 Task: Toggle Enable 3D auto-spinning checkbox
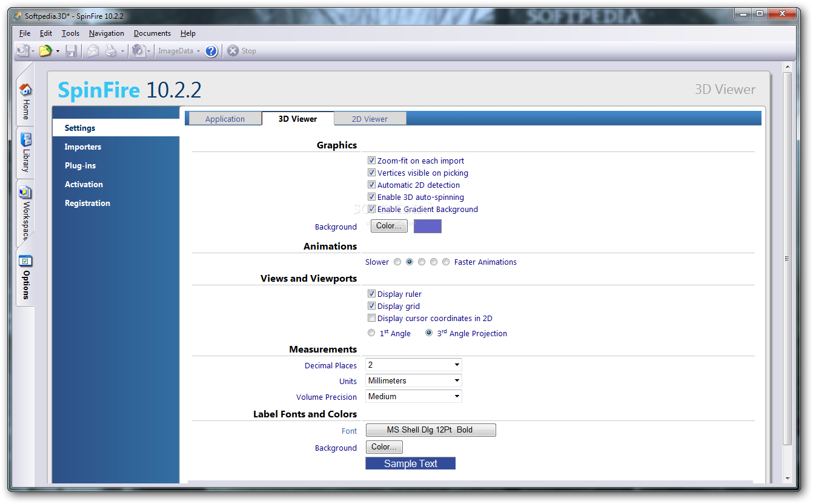coord(372,197)
